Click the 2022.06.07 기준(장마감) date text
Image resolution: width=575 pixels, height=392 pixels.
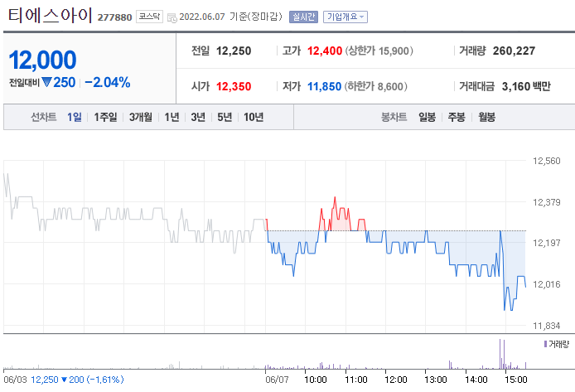pyautogui.click(x=230, y=17)
